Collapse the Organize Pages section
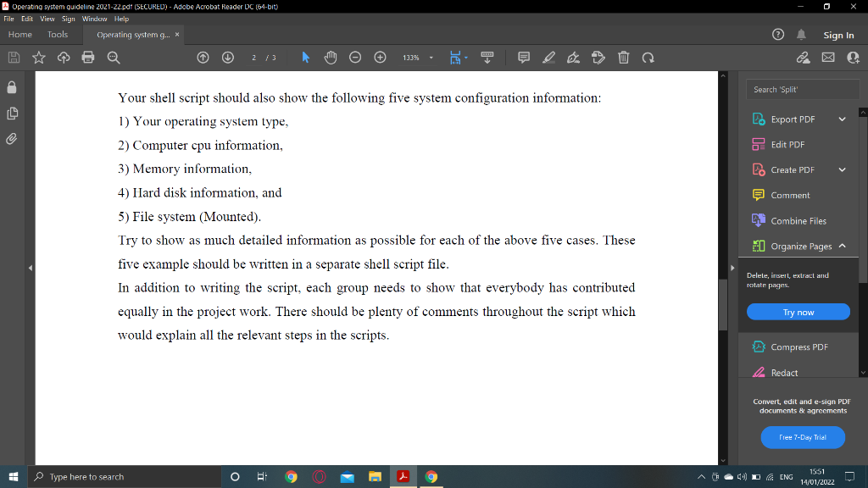 pyautogui.click(x=842, y=246)
